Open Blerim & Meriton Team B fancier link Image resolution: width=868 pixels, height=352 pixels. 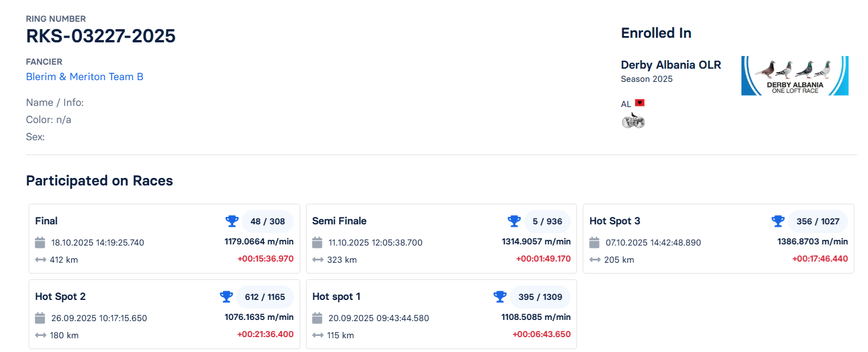[x=85, y=77]
